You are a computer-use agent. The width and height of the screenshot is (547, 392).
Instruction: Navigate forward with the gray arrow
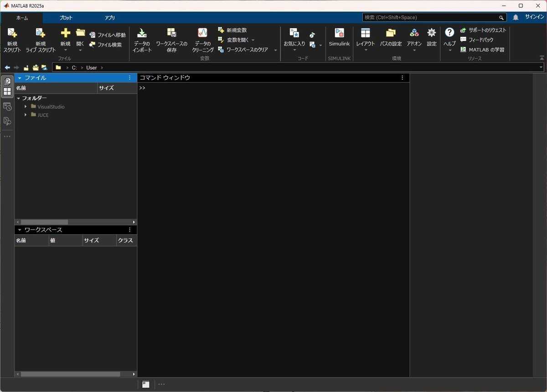[16, 67]
